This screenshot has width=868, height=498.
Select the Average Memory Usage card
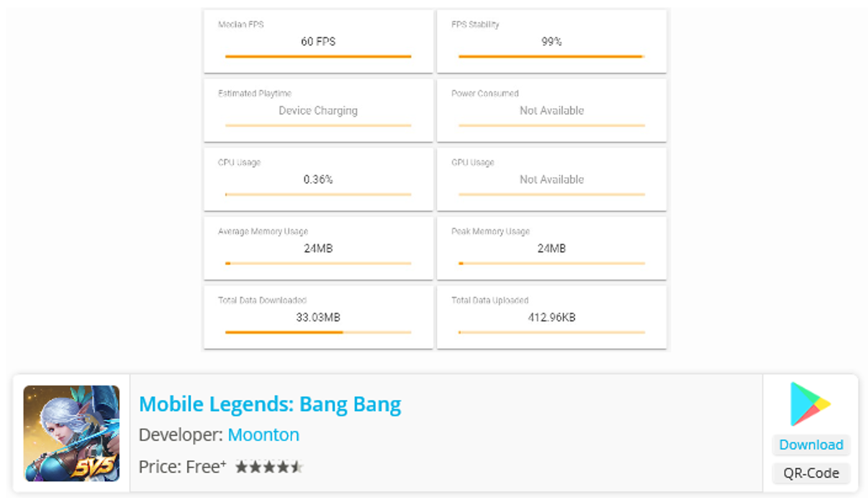tap(318, 247)
